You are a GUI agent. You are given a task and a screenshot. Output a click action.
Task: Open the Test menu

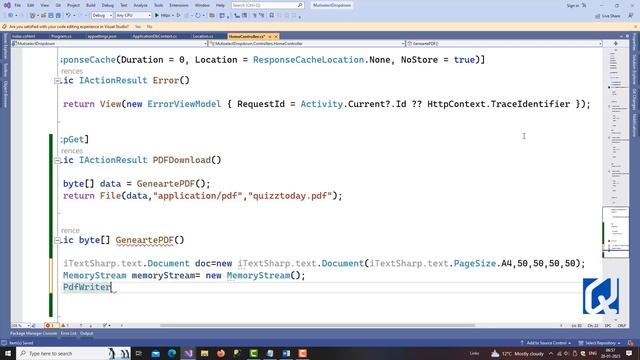coord(124,5)
